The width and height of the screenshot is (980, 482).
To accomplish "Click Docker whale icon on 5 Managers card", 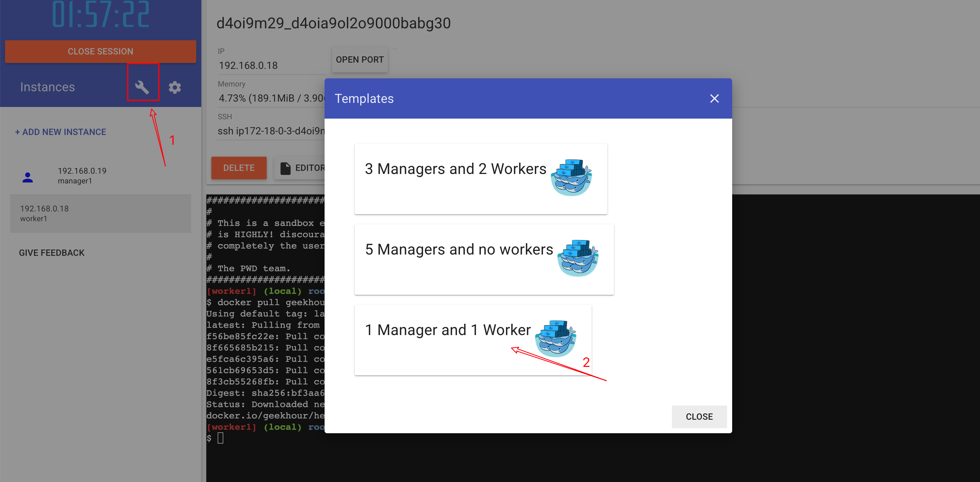I will 577,258.
